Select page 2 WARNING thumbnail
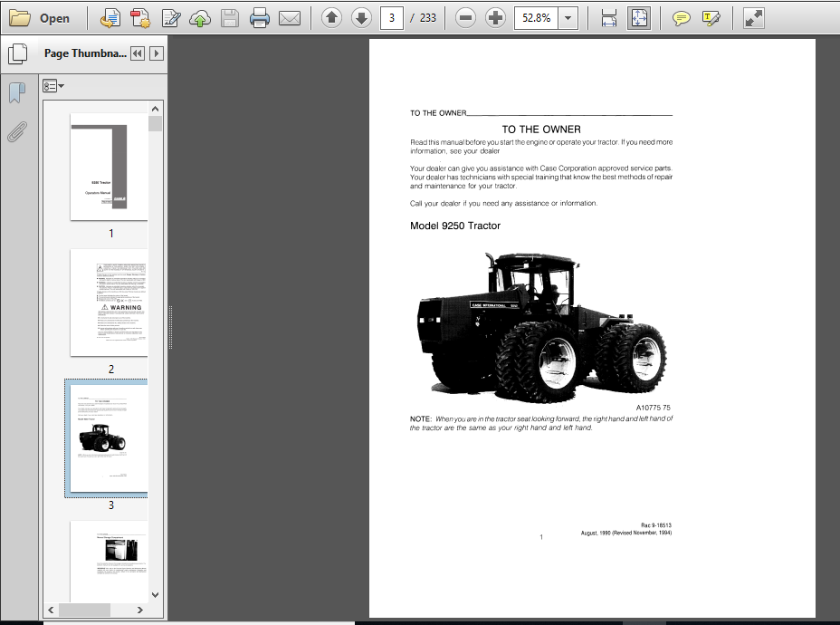840x625 pixels. [109, 303]
